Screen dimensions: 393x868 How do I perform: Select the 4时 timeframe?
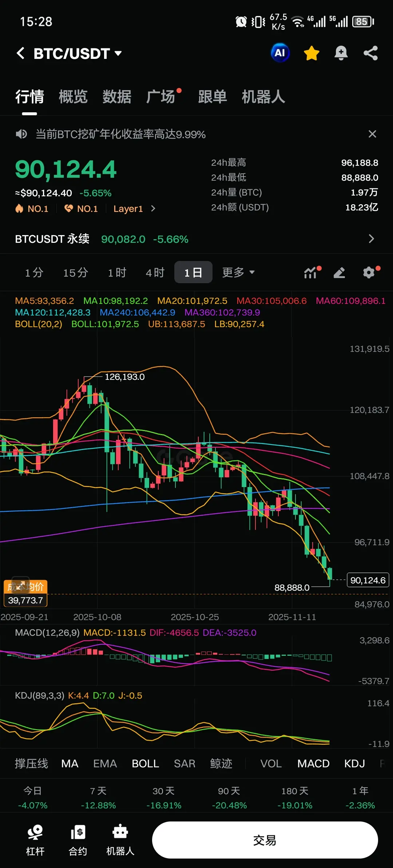pyautogui.click(x=155, y=272)
